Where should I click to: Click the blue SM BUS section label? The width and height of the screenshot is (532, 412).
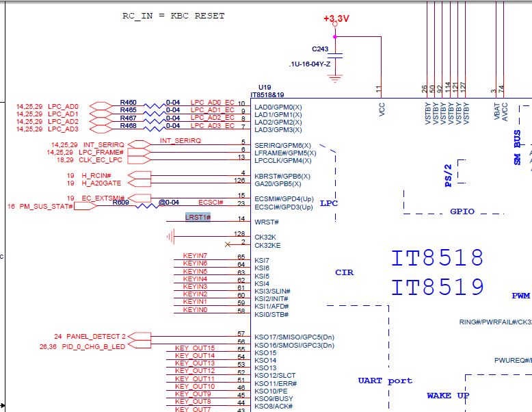[517, 147]
